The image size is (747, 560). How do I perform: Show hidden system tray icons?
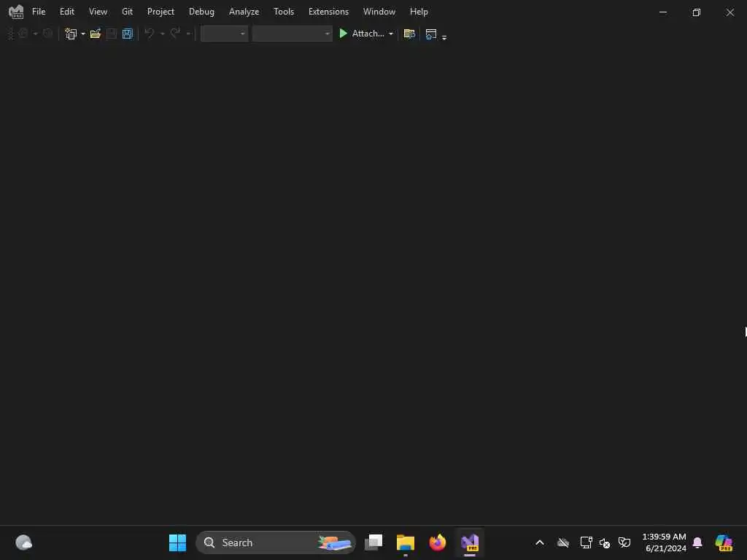[x=539, y=542]
